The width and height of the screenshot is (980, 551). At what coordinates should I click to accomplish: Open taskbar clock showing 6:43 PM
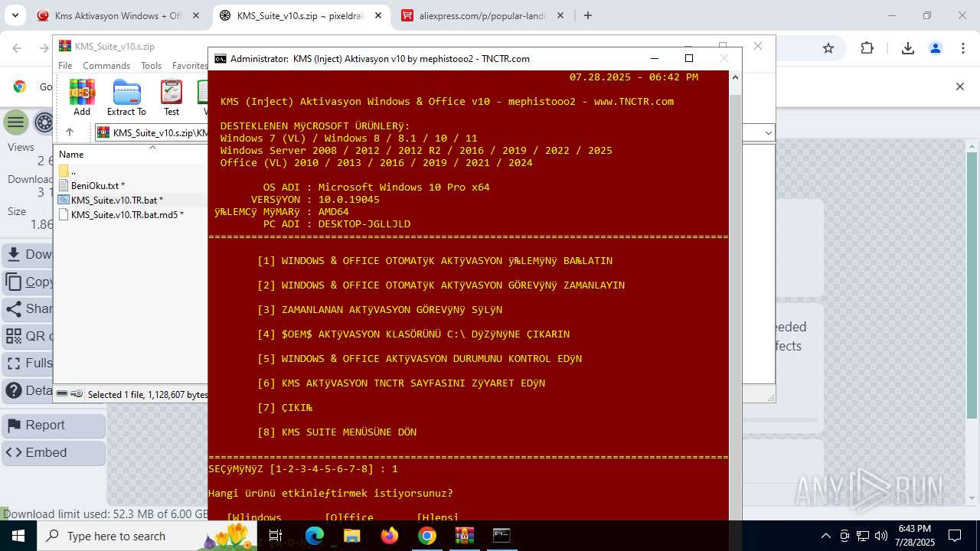tap(914, 536)
